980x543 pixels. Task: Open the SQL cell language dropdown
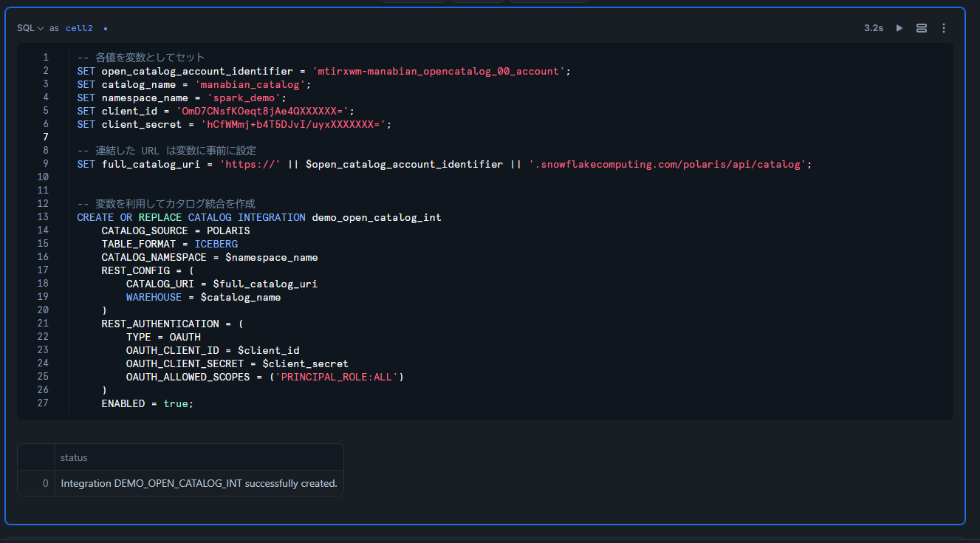pos(30,28)
